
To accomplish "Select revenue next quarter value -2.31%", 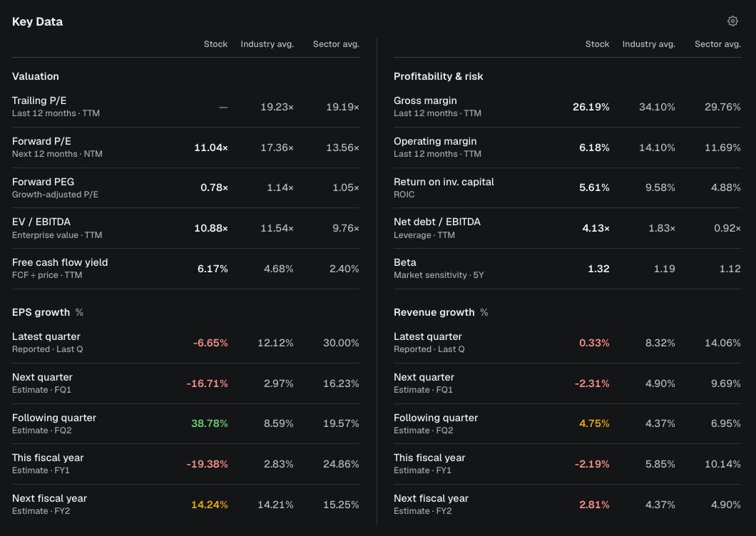I will tap(592, 383).
